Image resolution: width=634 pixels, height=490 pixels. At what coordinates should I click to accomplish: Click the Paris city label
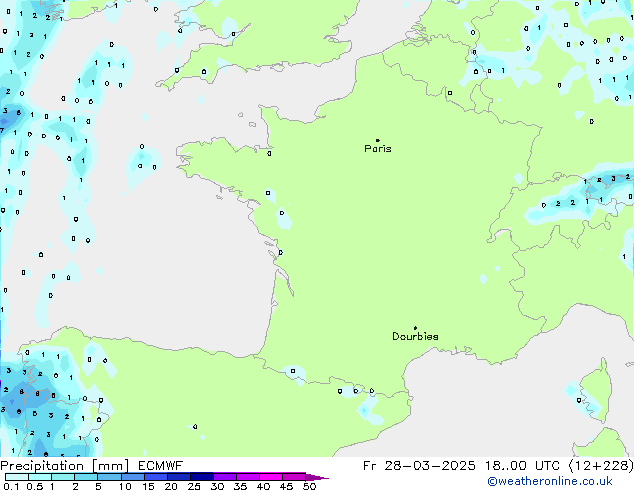pos(378,148)
